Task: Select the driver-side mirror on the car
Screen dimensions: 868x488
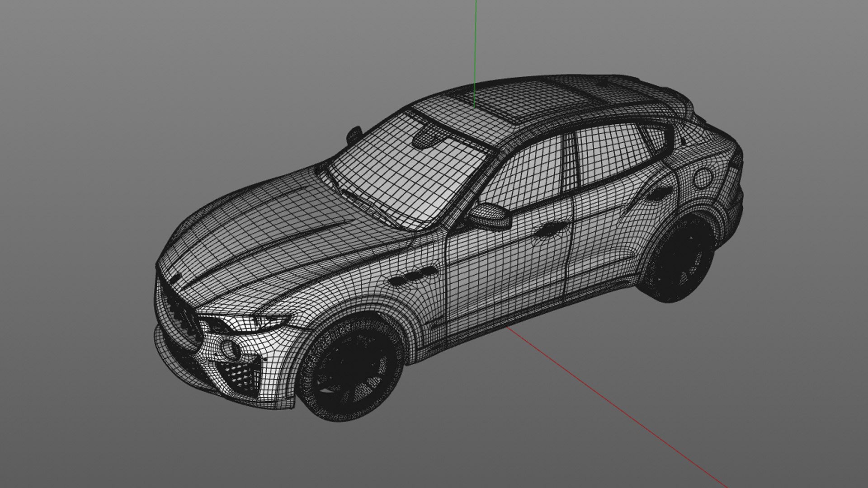Action: [491, 216]
